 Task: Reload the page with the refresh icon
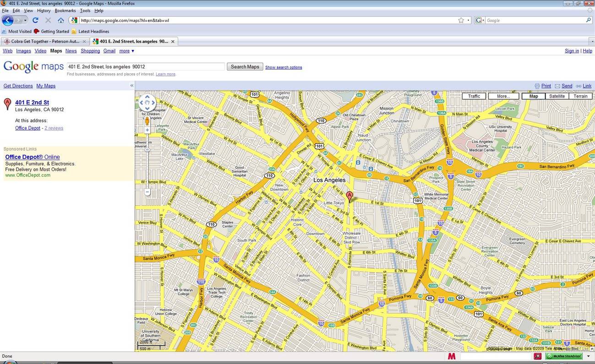point(35,20)
